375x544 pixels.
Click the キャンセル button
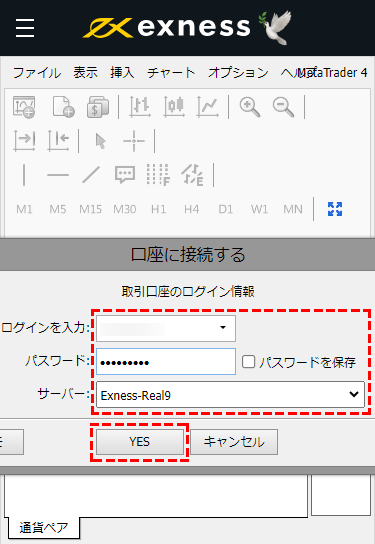[x=234, y=442]
